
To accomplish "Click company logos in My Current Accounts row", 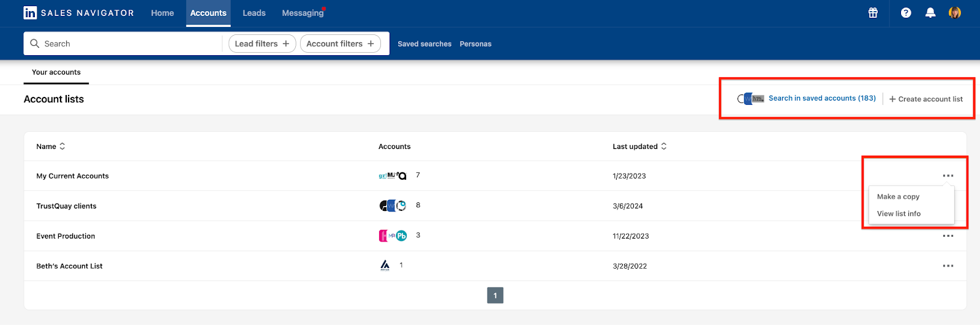I will point(393,176).
